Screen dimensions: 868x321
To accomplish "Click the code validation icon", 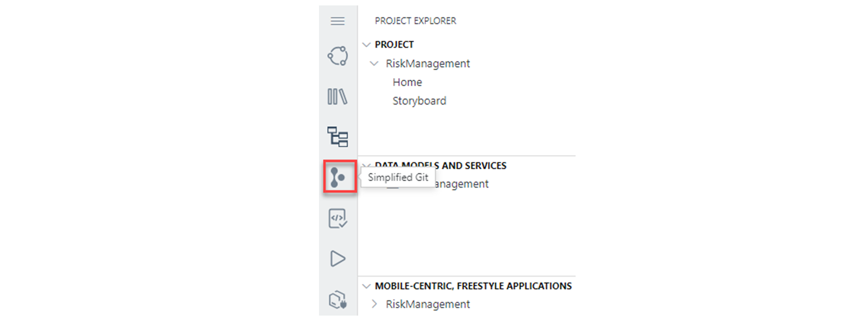I will (x=337, y=218).
